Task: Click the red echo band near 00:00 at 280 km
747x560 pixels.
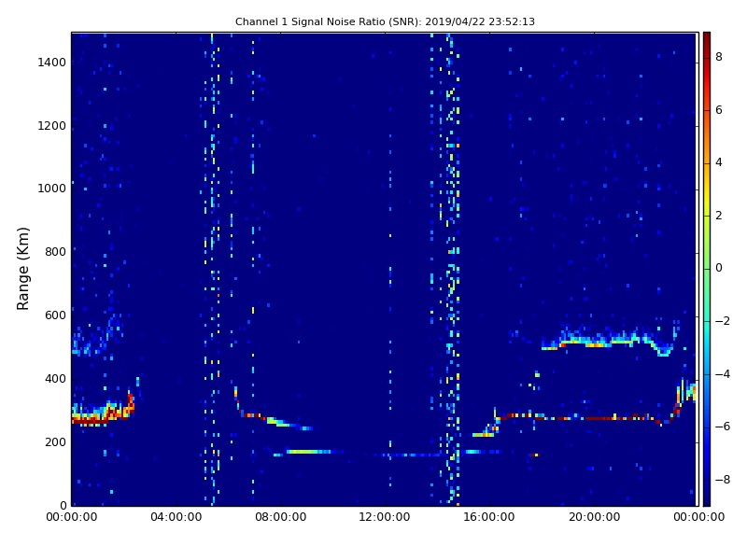Action: (x=103, y=413)
